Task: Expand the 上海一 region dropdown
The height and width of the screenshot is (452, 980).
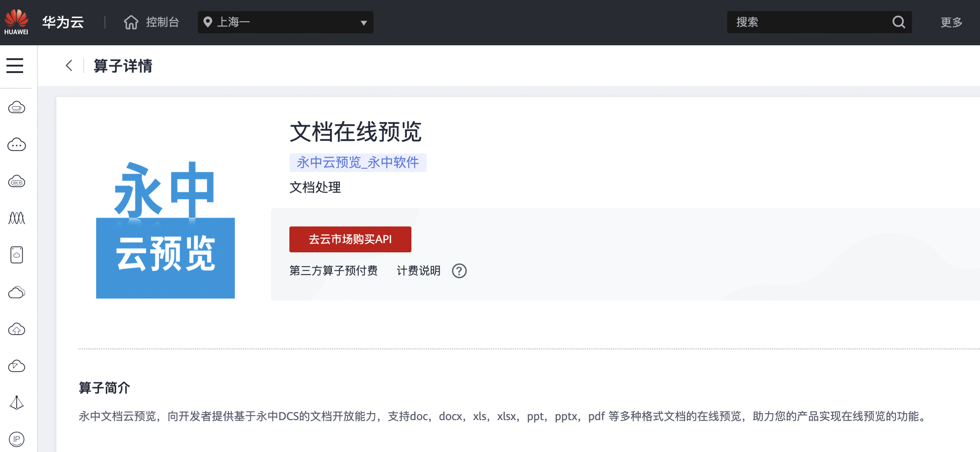Action: [285, 22]
